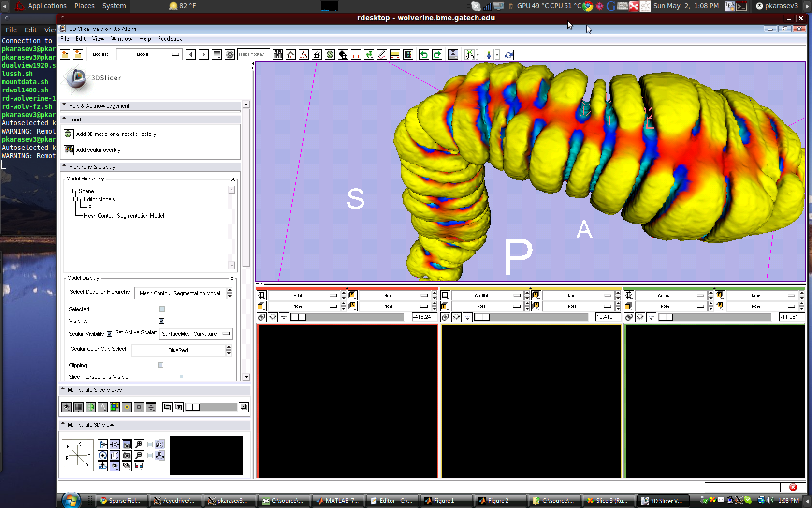Click the zoom out magnifier for 3D view
812x508 pixels.
(x=139, y=455)
